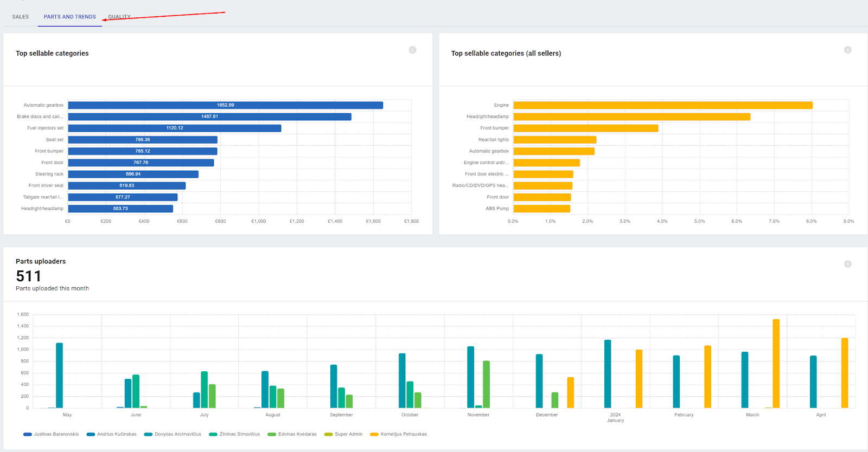Select the Brake discs 1487.81 bar
This screenshot has height=452, width=868.
tap(209, 117)
